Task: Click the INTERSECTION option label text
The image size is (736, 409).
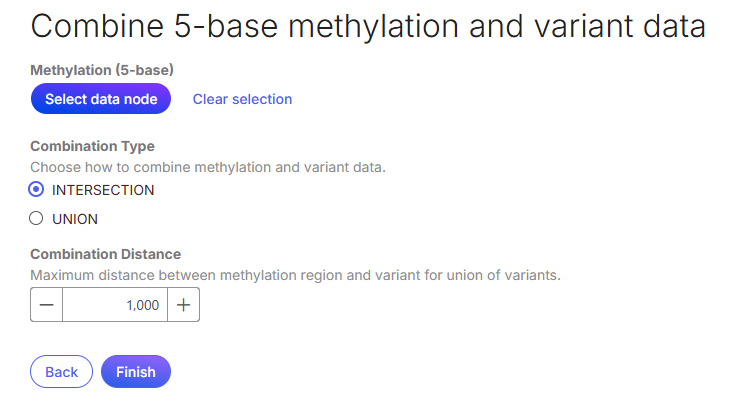Action: tap(103, 189)
